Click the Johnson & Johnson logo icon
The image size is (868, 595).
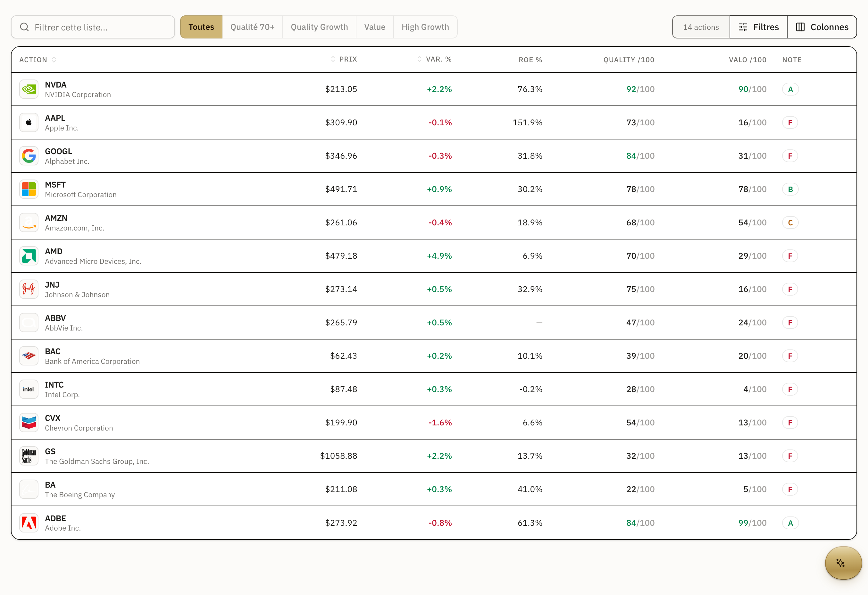pyautogui.click(x=29, y=289)
